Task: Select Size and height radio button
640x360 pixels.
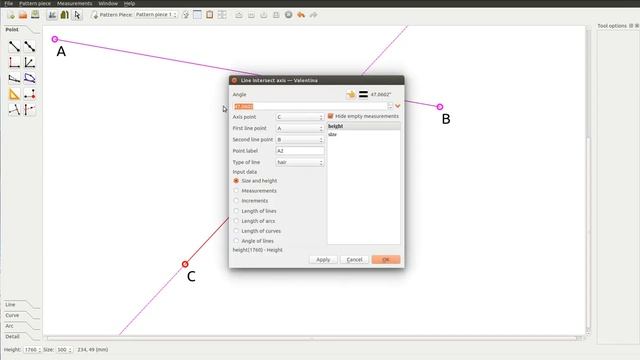Action: pos(236,180)
